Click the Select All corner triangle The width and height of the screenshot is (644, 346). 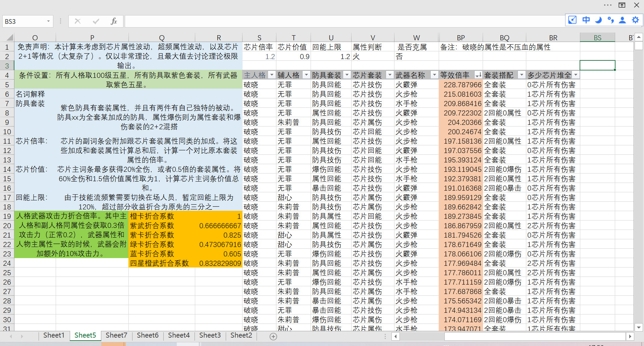9,37
